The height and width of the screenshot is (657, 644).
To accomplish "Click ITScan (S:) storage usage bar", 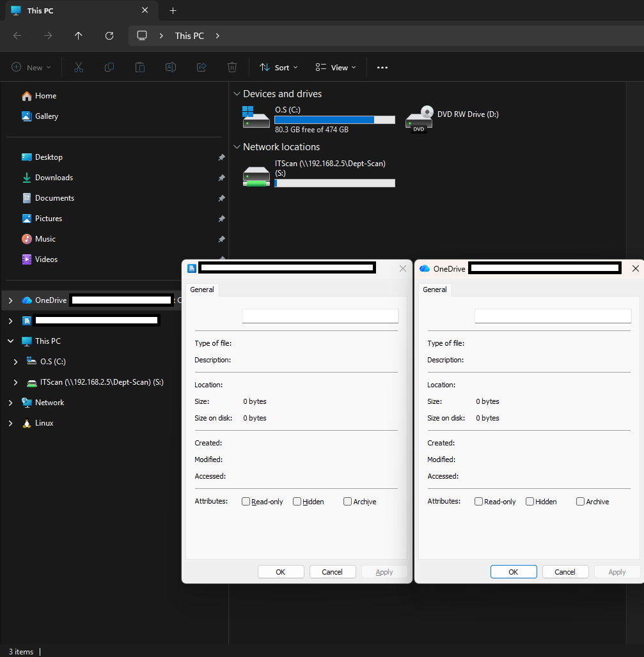I will (334, 183).
